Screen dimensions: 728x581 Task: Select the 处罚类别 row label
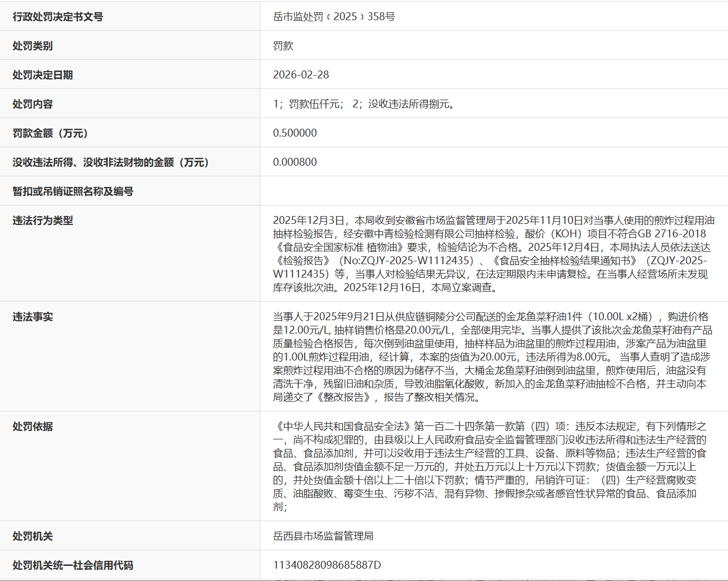pyautogui.click(x=32, y=46)
